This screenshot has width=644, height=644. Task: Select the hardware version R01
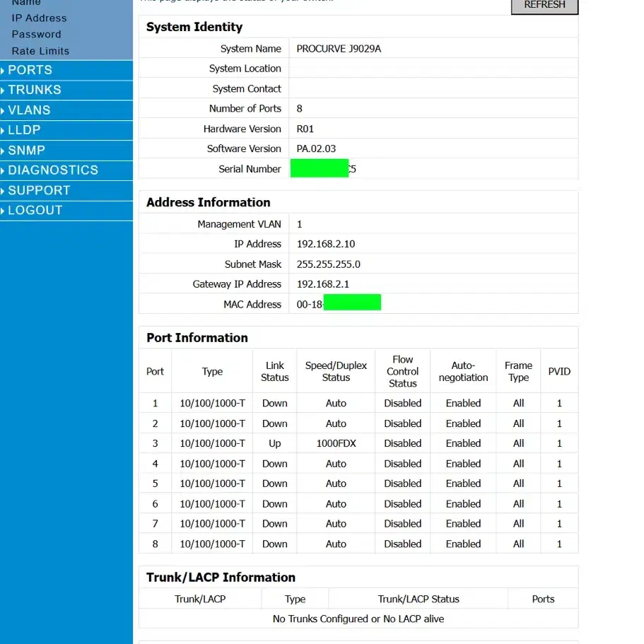(x=305, y=129)
